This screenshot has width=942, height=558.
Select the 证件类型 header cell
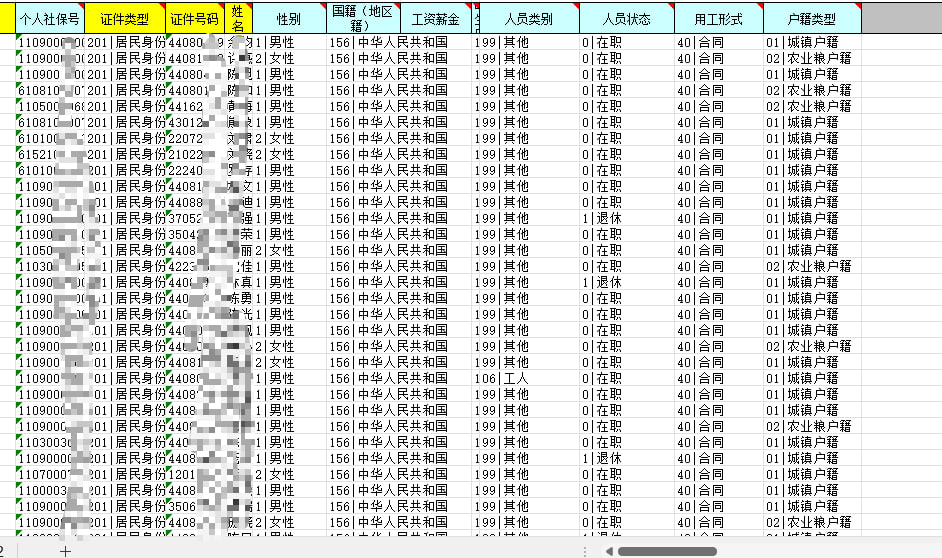(x=125, y=19)
